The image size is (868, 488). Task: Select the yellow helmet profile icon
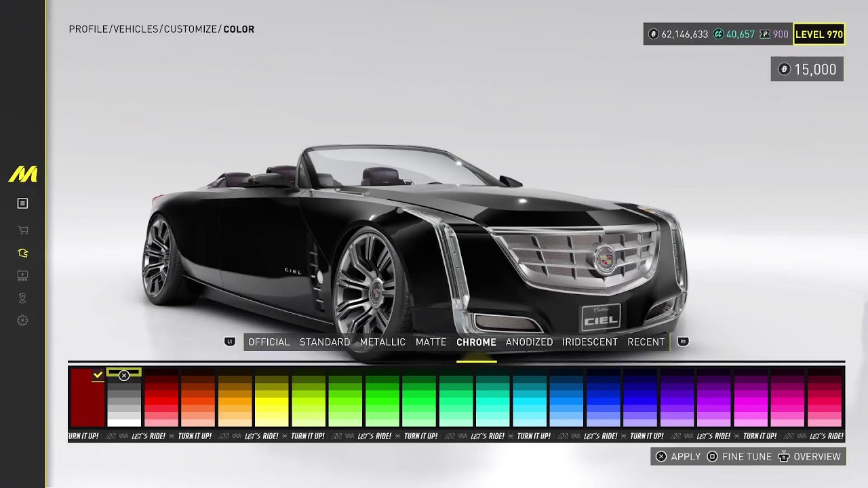(x=22, y=253)
